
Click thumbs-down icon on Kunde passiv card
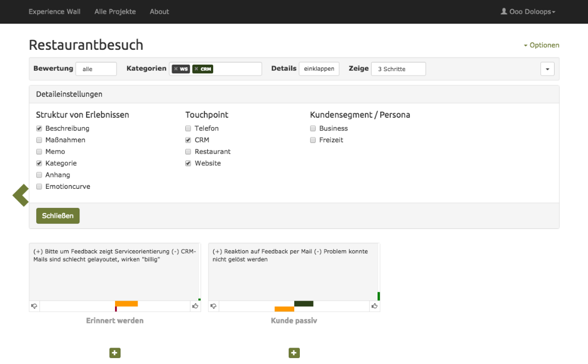coord(214,306)
